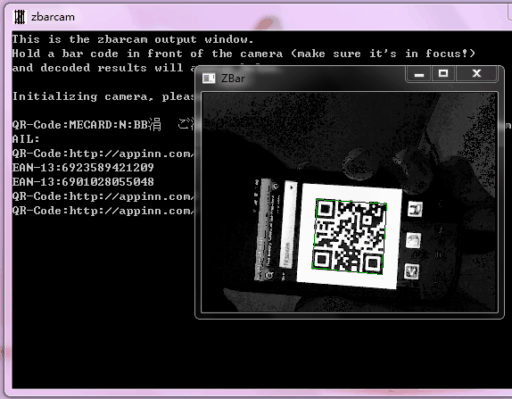Click the last QR-Code:http://appinn.com line
This screenshot has width=512, height=399.
click(103, 211)
